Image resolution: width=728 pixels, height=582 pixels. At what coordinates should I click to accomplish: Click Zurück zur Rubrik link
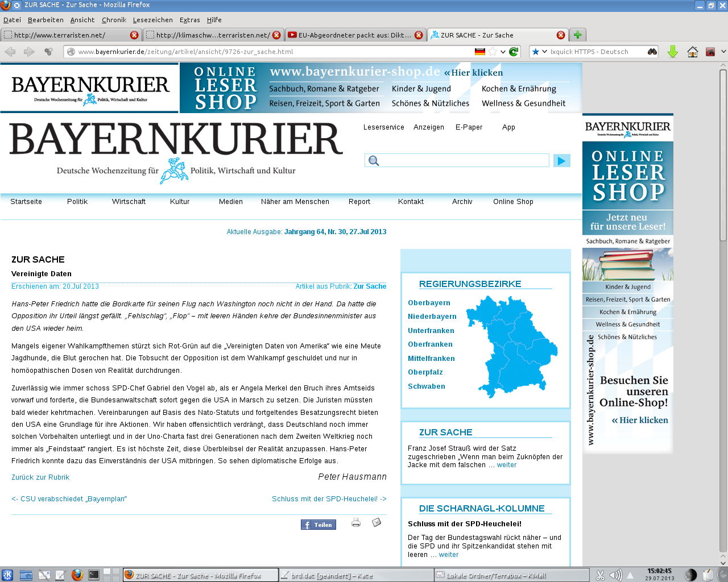[40, 477]
